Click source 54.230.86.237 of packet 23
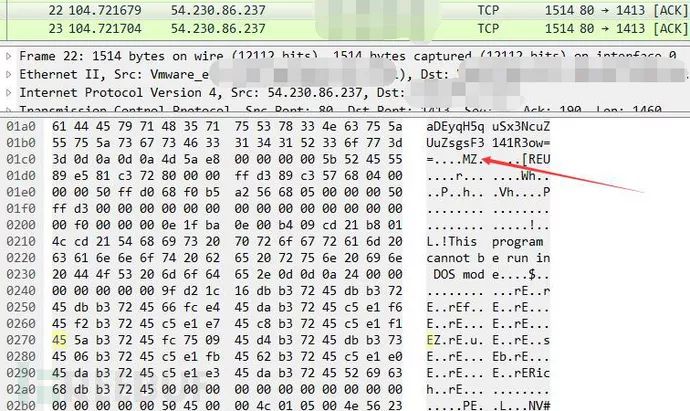The image size is (690, 411). (218, 29)
